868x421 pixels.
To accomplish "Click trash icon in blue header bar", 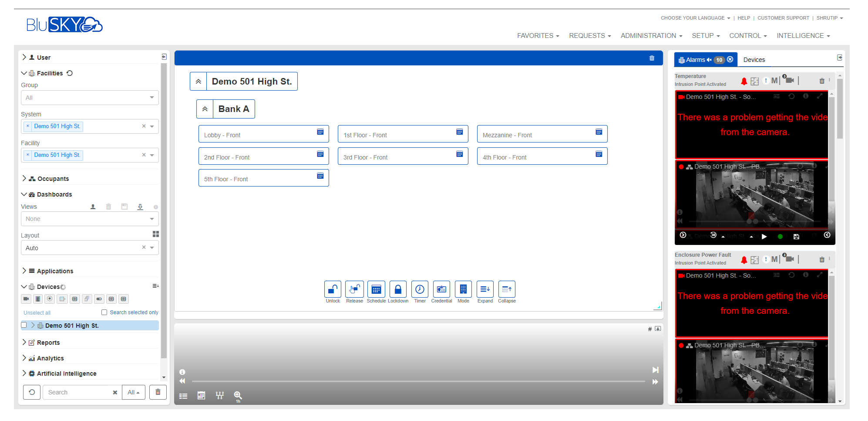I will pyautogui.click(x=652, y=58).
